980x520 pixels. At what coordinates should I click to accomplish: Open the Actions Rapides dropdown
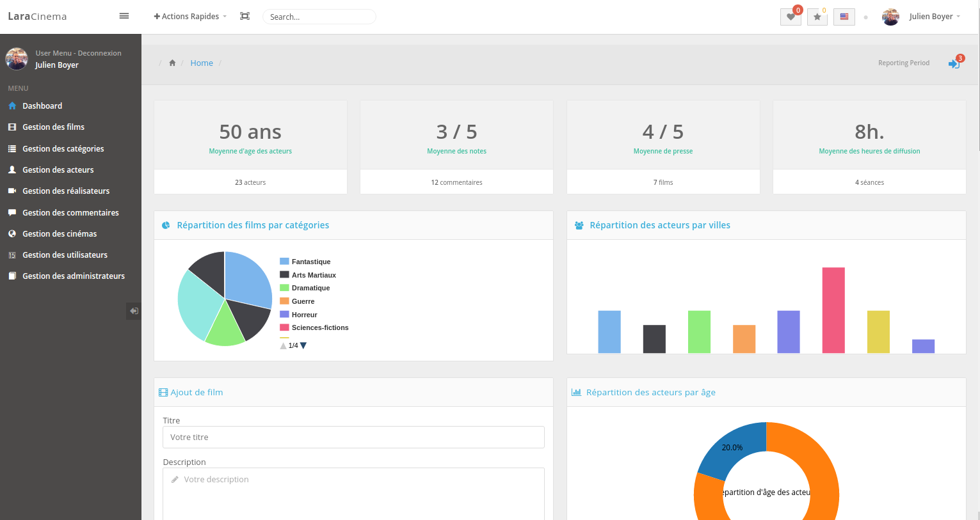190,17
